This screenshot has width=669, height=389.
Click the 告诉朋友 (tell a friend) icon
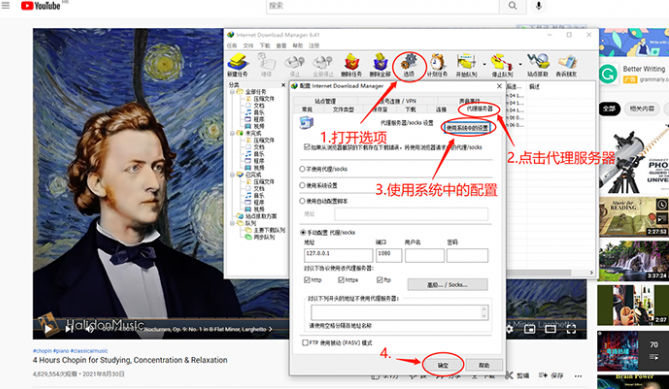pyautogui.click(x=567, y=62)
